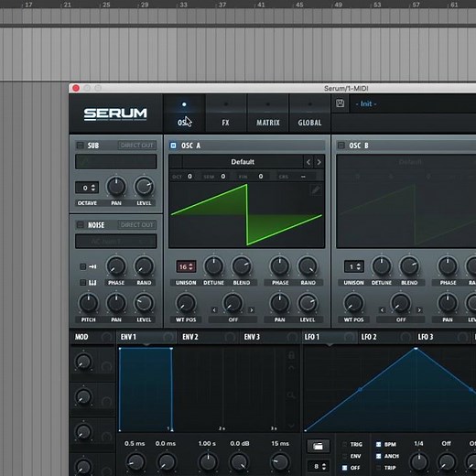476x476 pixels.
Task: Click the MOD header drag-assign icon
Action: point(106,337)
